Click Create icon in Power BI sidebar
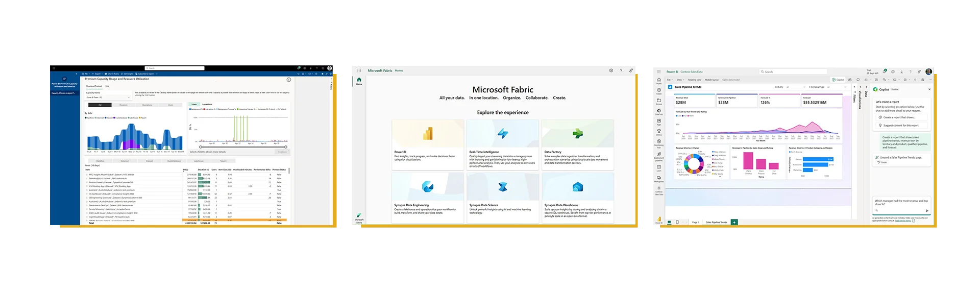 click(659, 92)
